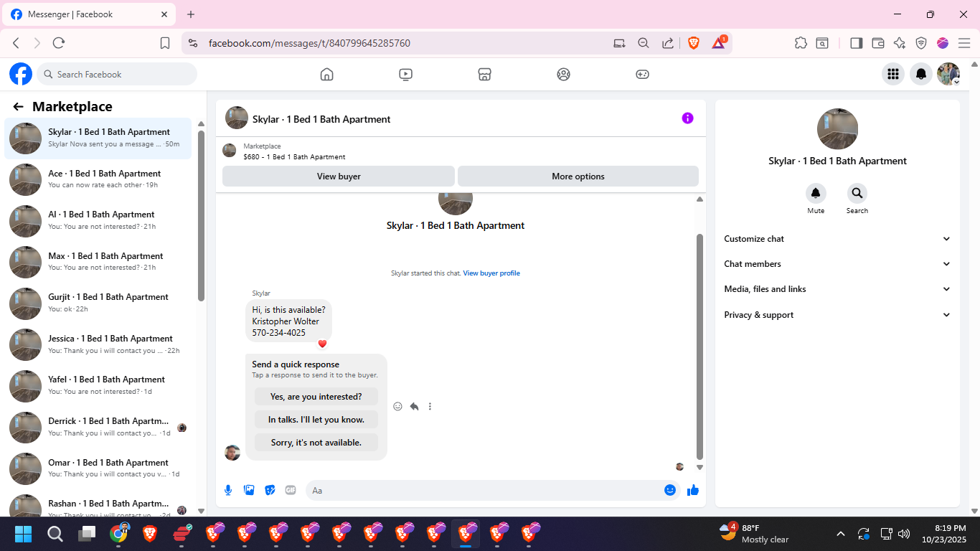The image size is (980, 551).
Task: Go back using Marketplace back arrow
Action: pyautogui.click(x=19, y=107)
